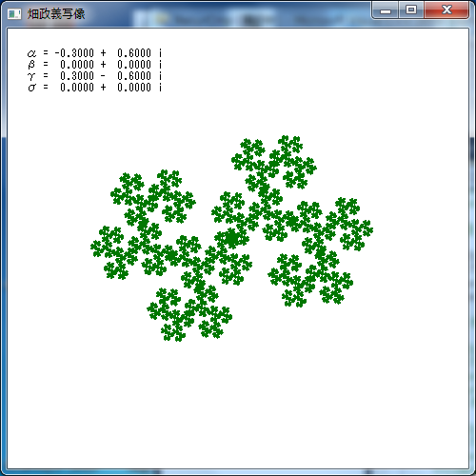Click the γ symbol label
476x476 pixels.
[x=31, y=76]
